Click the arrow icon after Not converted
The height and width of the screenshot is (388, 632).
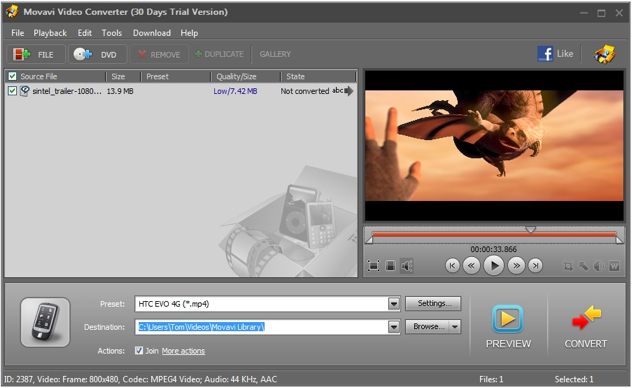[x=349, y=91]
